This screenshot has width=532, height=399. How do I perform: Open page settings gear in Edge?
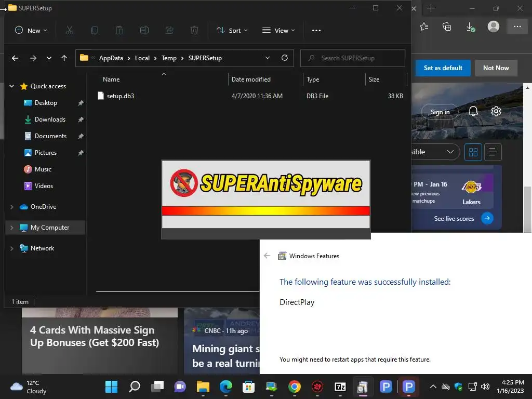point(496,111)
